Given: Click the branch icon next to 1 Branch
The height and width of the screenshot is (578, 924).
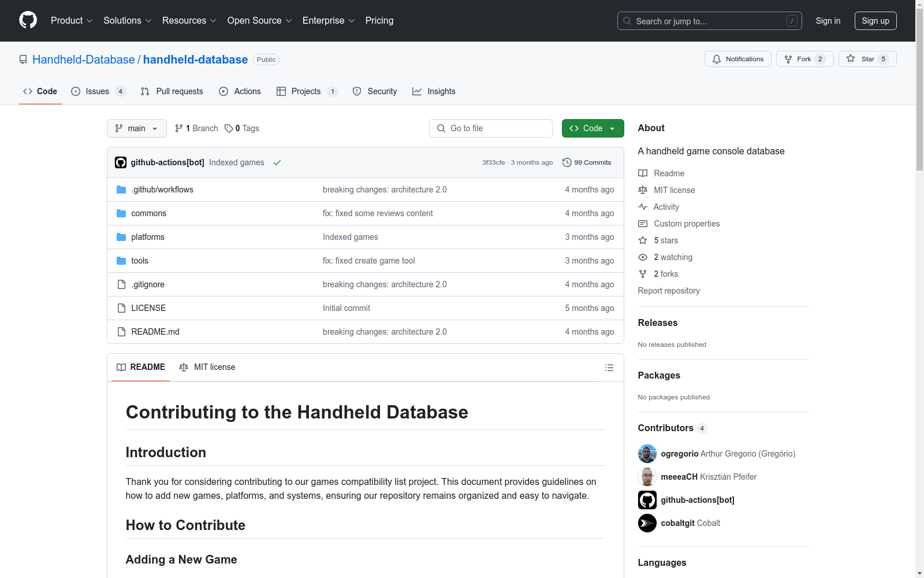Looking at the screenshot, I should coord(179,128).
